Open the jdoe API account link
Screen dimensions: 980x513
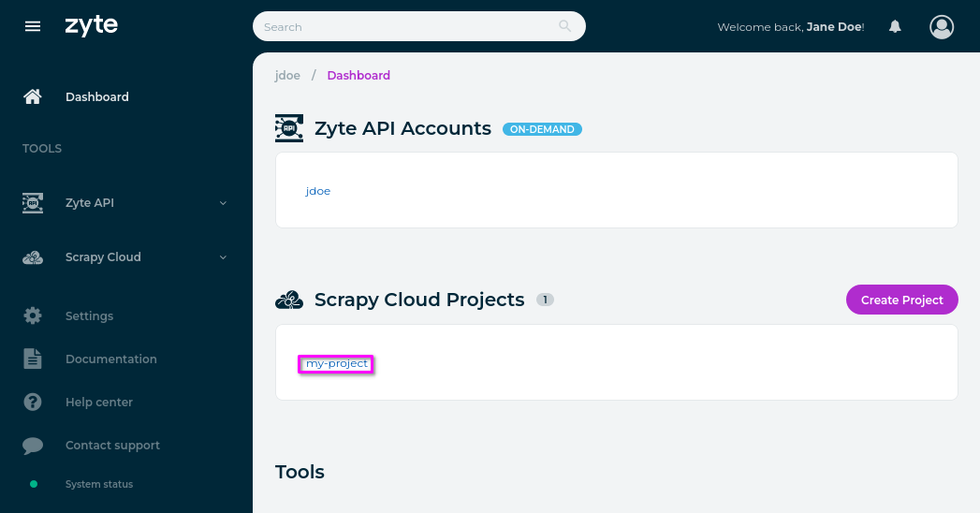317,191
